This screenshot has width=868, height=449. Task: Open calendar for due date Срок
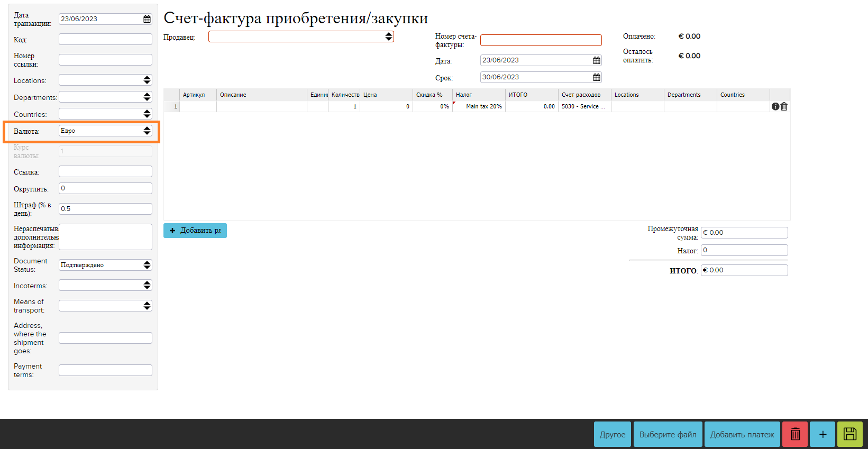click(596, 77)
